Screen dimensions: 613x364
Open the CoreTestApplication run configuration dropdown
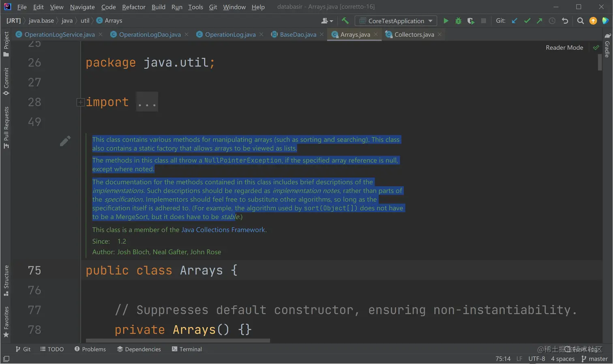396,21
